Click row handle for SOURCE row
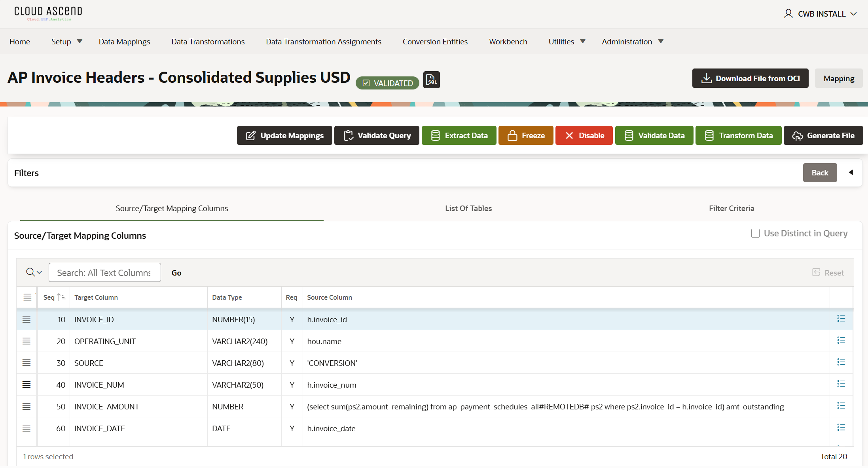 tap(27, 363)
